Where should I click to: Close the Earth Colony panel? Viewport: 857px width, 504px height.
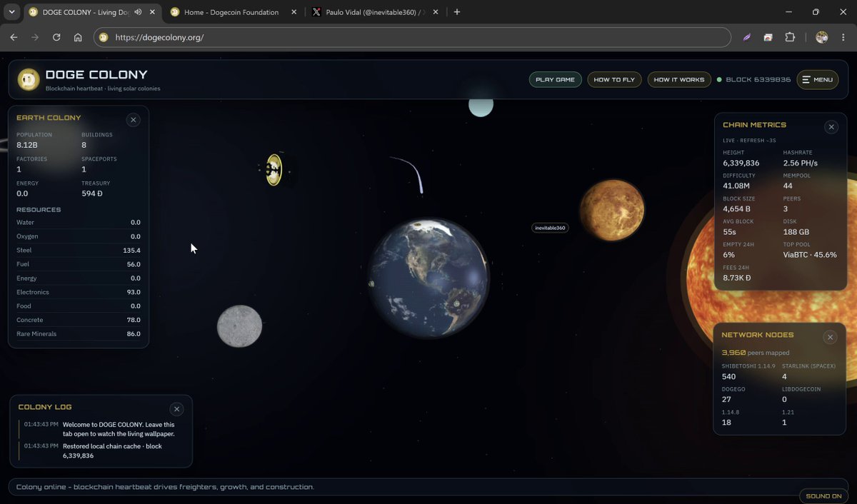(x=133, y=120)
